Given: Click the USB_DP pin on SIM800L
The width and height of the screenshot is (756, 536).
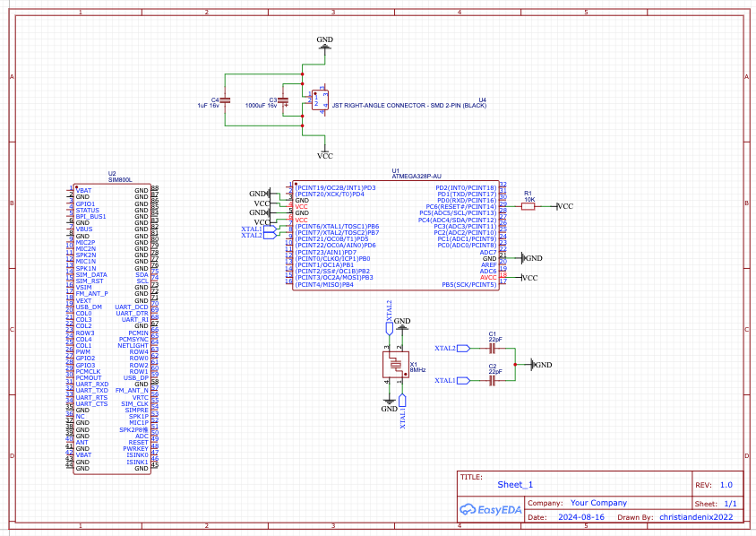Looking at the screenshot, I should tap(136, 377).
